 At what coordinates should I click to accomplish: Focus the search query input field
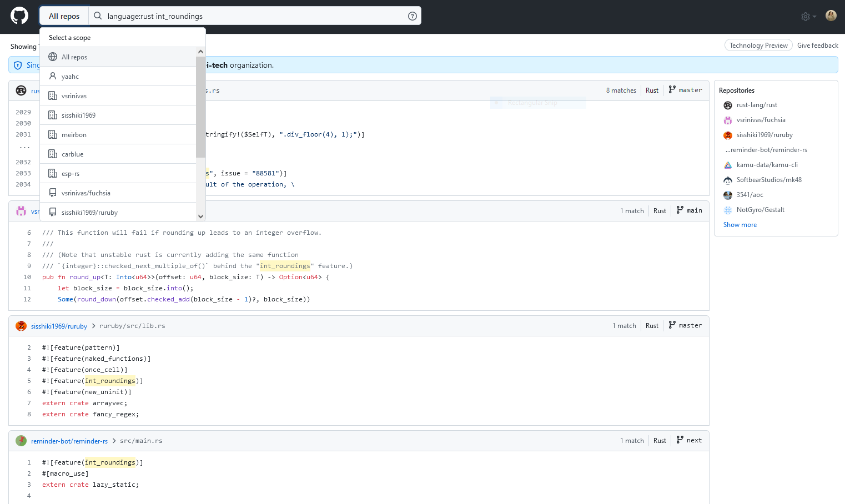click(x=255, y=16)
